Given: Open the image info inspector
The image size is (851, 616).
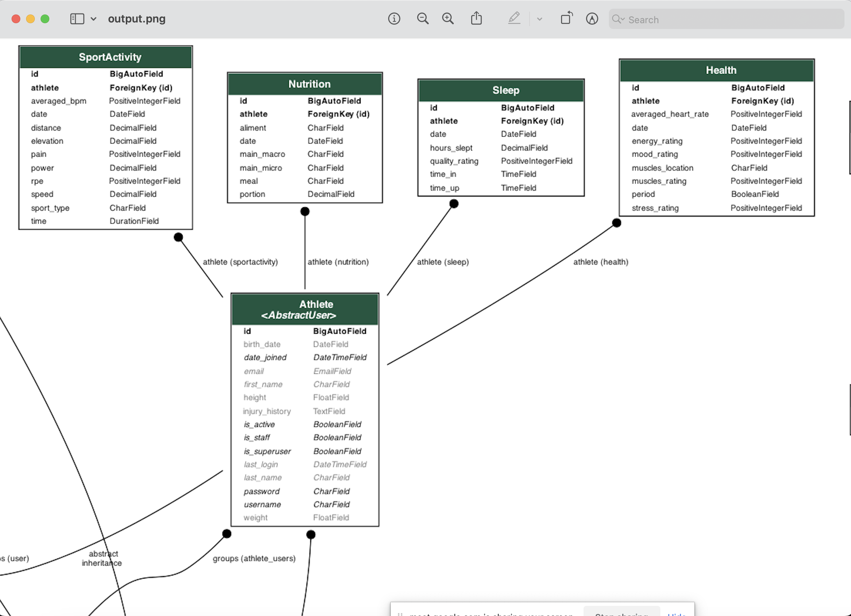Looking at the screenshot, I should click(x=394, y=19).
